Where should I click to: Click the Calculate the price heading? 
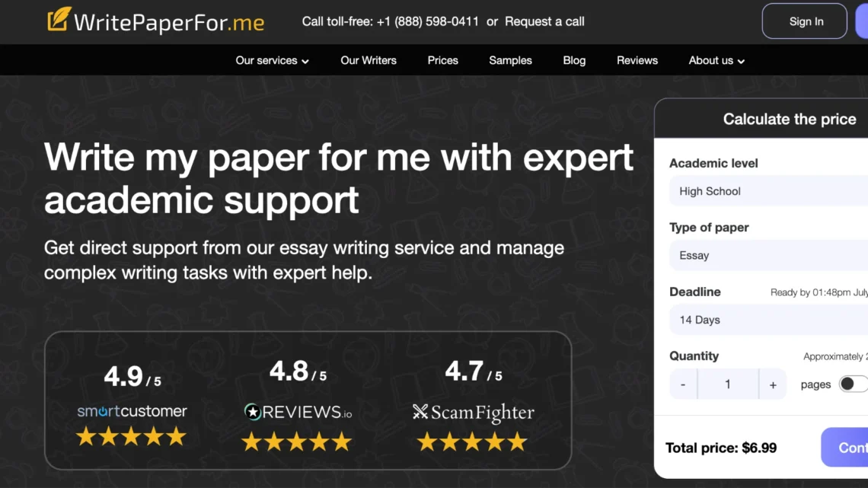[x=790, y=119]
